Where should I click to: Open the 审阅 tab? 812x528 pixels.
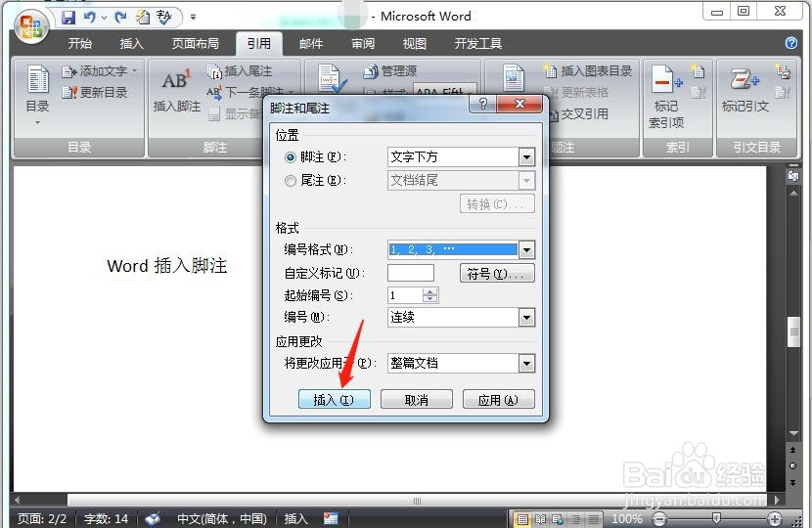click(363, 43)
